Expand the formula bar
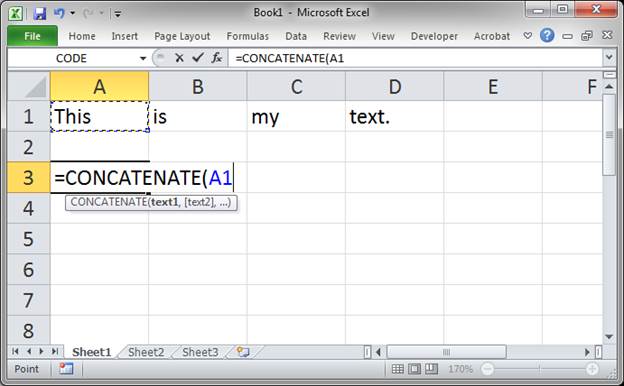This screenshot has width=624, height=386. tap(609, 58)
